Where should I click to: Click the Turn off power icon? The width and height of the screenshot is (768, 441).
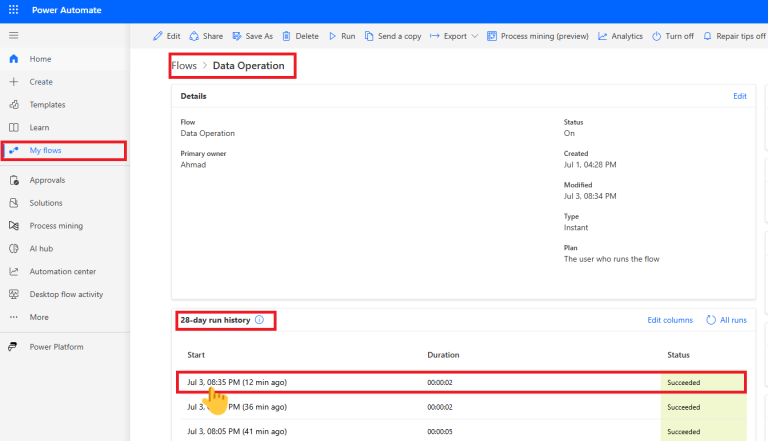click(x=656, y=36)
